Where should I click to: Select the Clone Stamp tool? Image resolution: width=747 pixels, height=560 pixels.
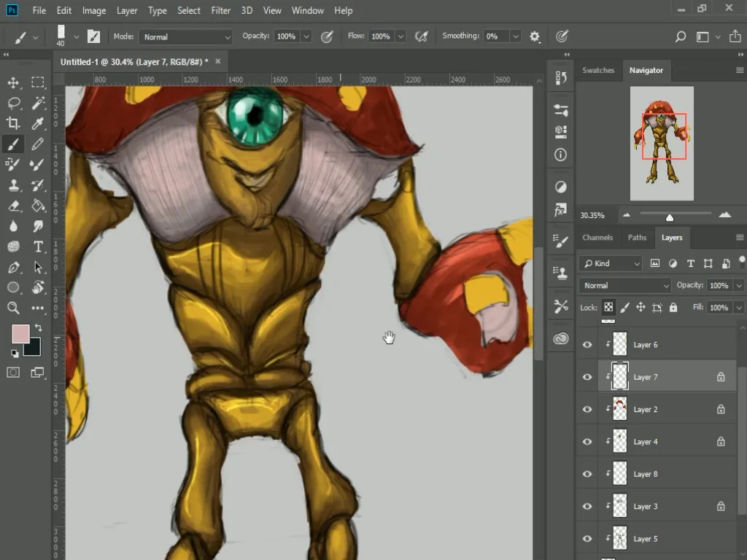click(13, 184)
